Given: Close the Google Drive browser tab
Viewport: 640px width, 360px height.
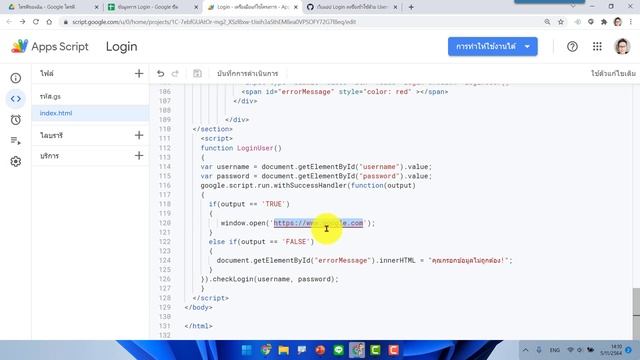Looking at the screenshot, I should pyautogui.click(x=96, y=7).
